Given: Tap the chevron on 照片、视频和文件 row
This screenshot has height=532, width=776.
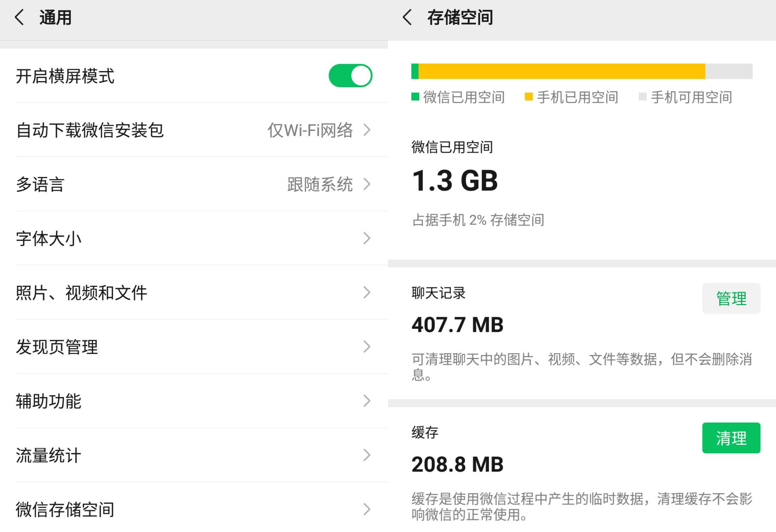Looking at the screenshot, I should (367, 293).
